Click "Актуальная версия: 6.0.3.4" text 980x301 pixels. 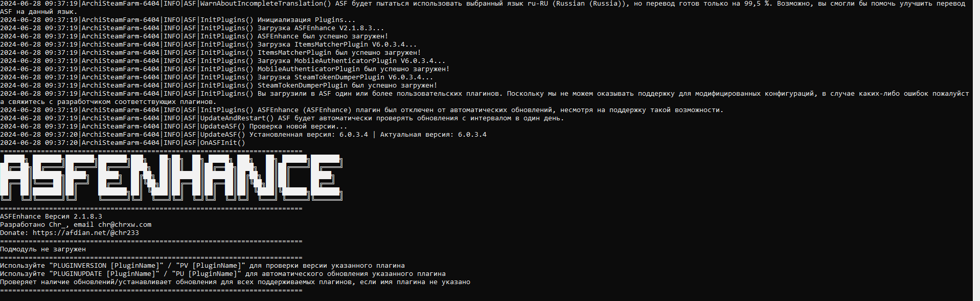tap(434, 135)
